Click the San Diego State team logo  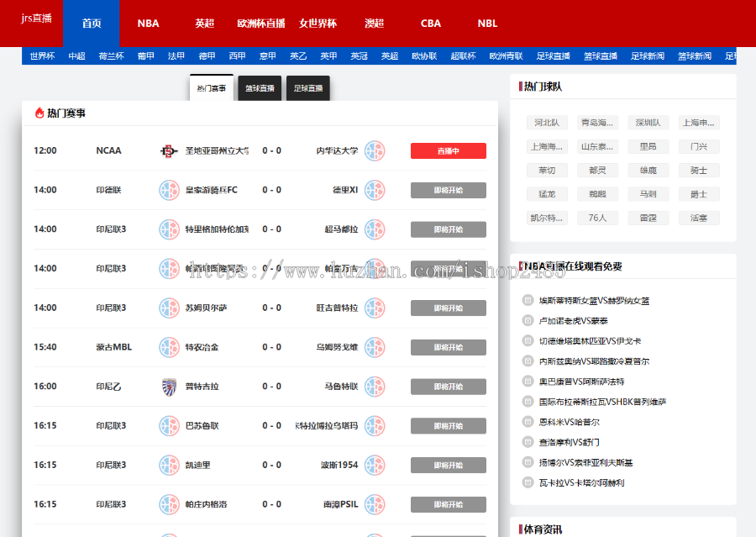[x=169, y=151]
